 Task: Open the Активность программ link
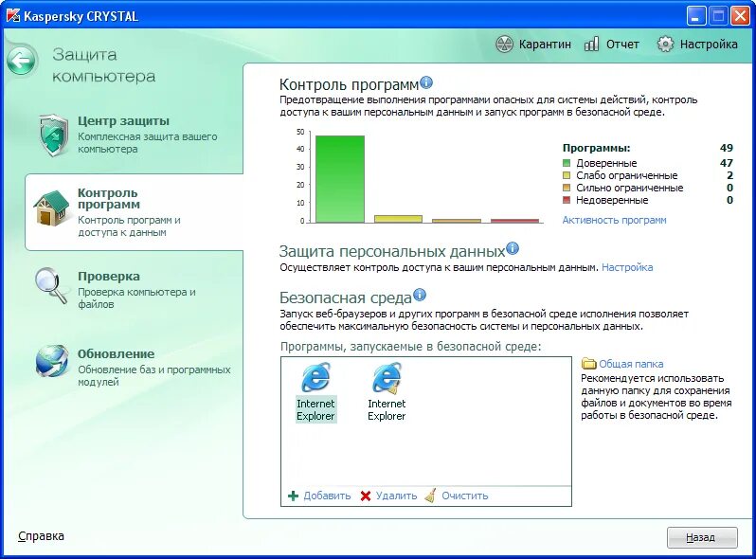click(x=614, y=220)
